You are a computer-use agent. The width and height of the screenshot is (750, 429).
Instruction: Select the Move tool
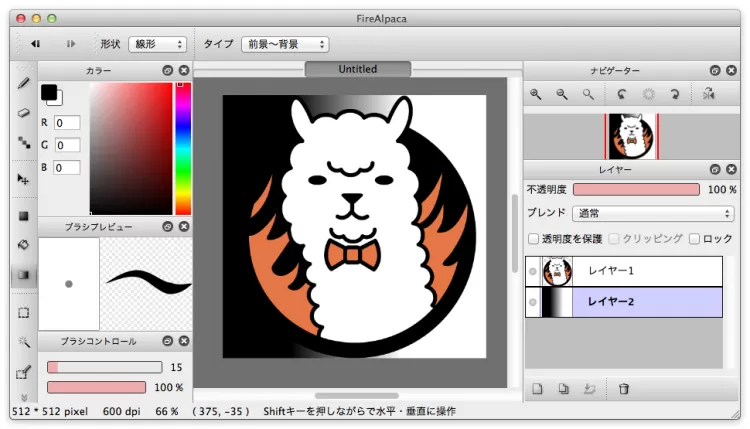23,179
